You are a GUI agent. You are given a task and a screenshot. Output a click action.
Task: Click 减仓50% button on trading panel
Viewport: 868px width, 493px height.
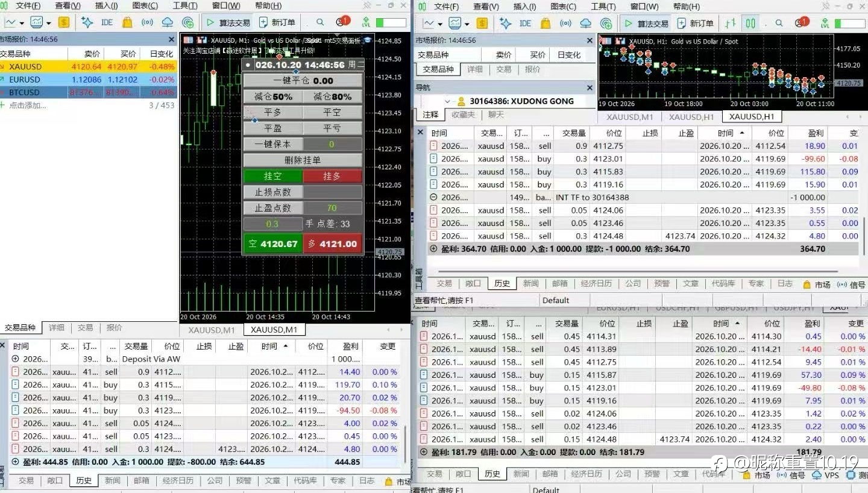[273, 96]
